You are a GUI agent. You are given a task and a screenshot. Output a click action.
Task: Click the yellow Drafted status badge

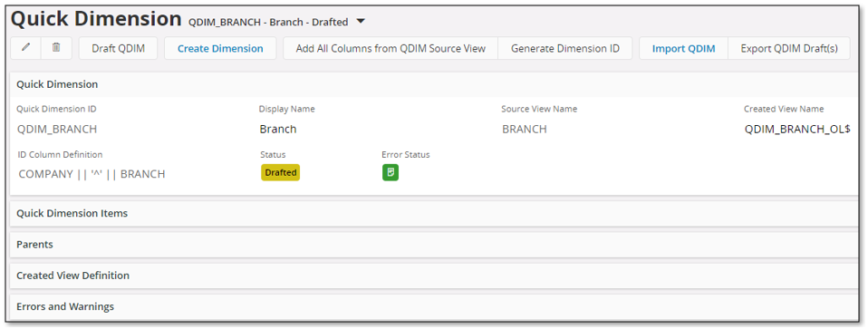coord(280,173)
